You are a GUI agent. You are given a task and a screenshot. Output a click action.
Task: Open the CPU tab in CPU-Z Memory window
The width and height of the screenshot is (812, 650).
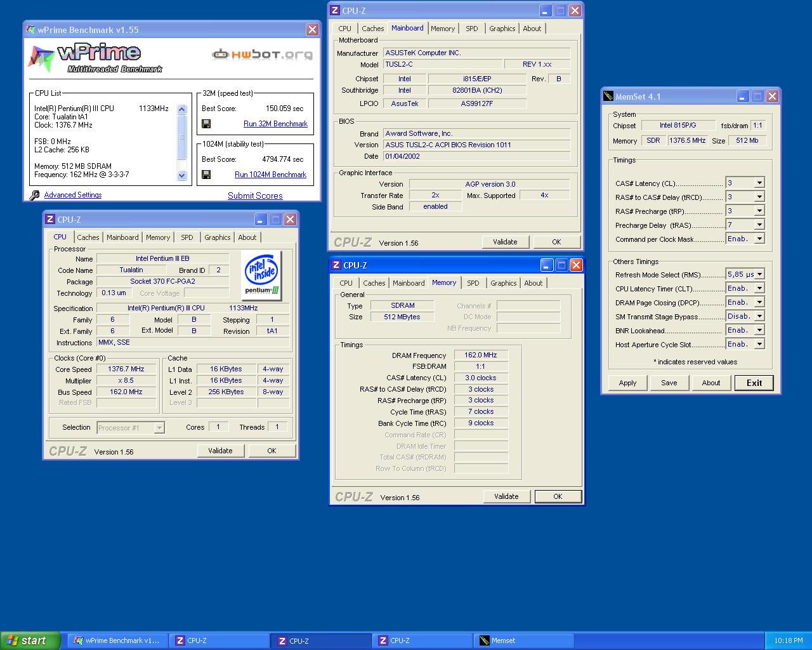(346, 283)
